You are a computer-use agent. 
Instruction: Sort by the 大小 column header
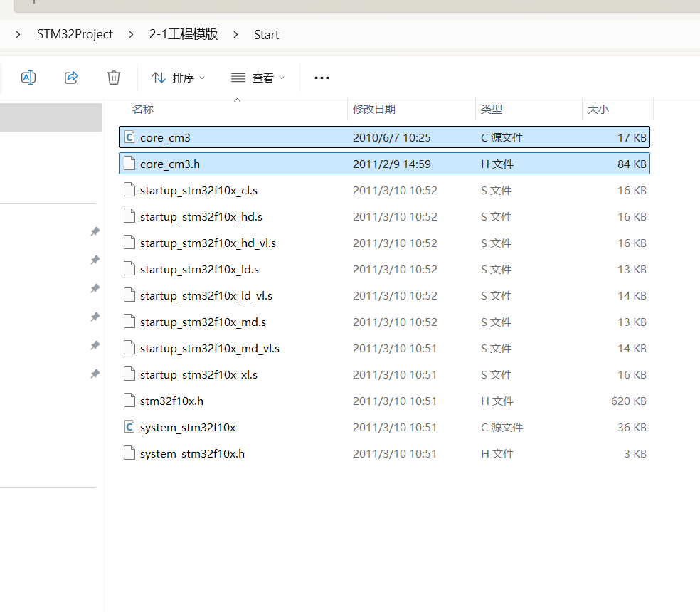pyautogui.click(x=598, y=110)
